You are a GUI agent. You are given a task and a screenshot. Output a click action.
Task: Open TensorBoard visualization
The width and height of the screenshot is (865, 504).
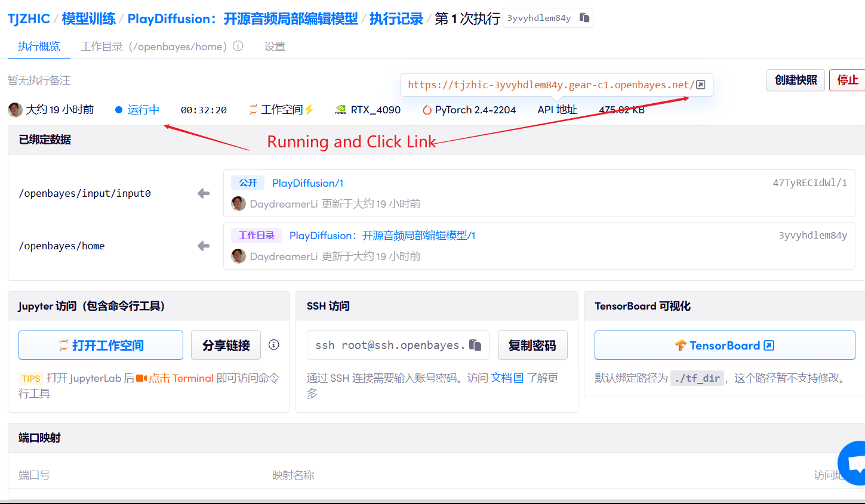[x=724, y=345]
